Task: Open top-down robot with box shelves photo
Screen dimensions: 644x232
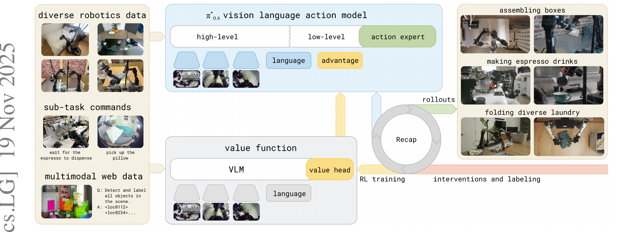Action: coord(495,34)
